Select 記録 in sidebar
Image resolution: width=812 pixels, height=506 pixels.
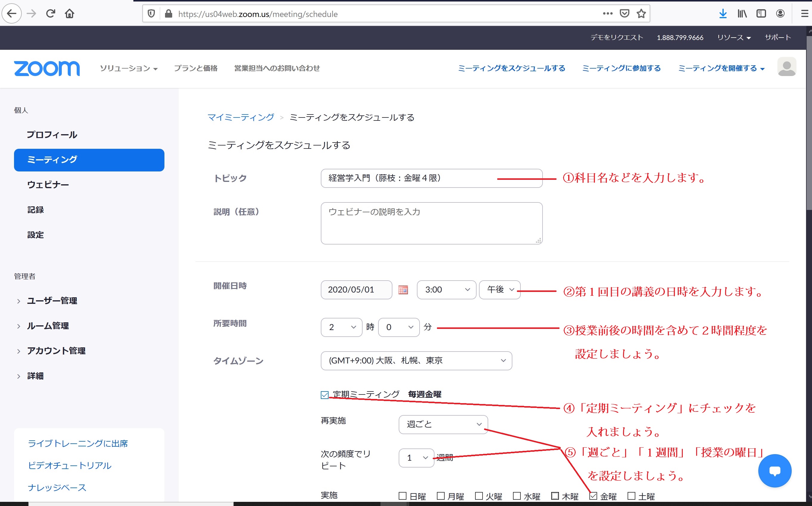point(36,210)
